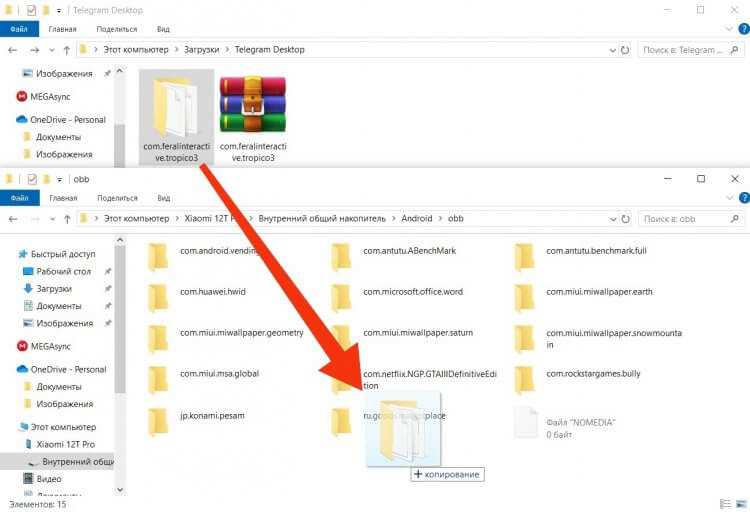Viewport: 750px width, 512px height.
Task: Open com.miui.miwallpaper.earth folder
Action: 584,298
